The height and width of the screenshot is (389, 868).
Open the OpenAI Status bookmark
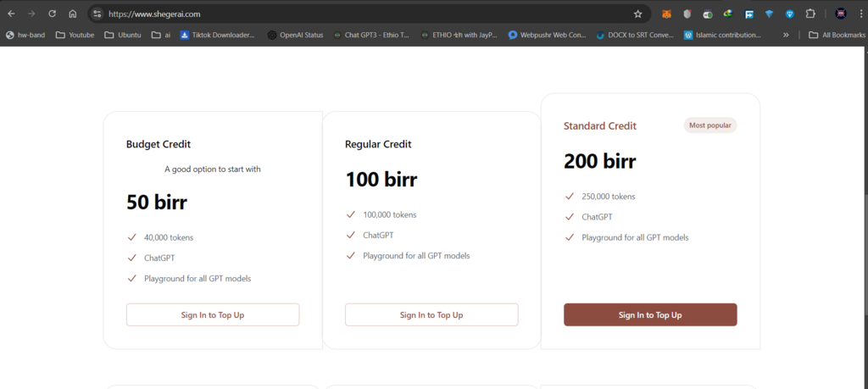tap(296, 35)
